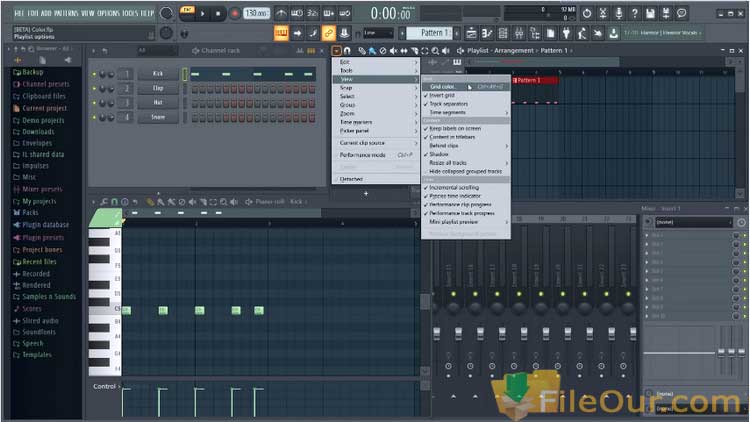750x422 pixels.
Task: Toggle the highlighted typing keyboard to piano icon
Action: (281, 33)
